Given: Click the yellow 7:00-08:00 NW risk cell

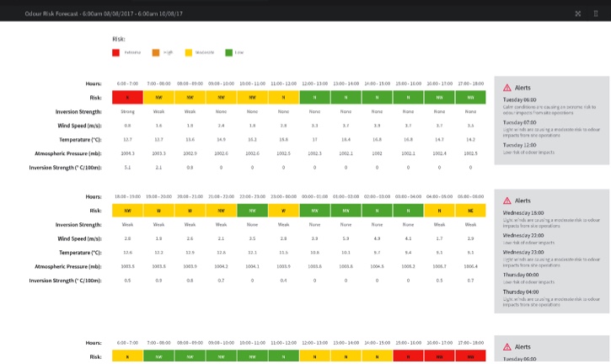Looking at the screenshot, I should click(158, 98).
